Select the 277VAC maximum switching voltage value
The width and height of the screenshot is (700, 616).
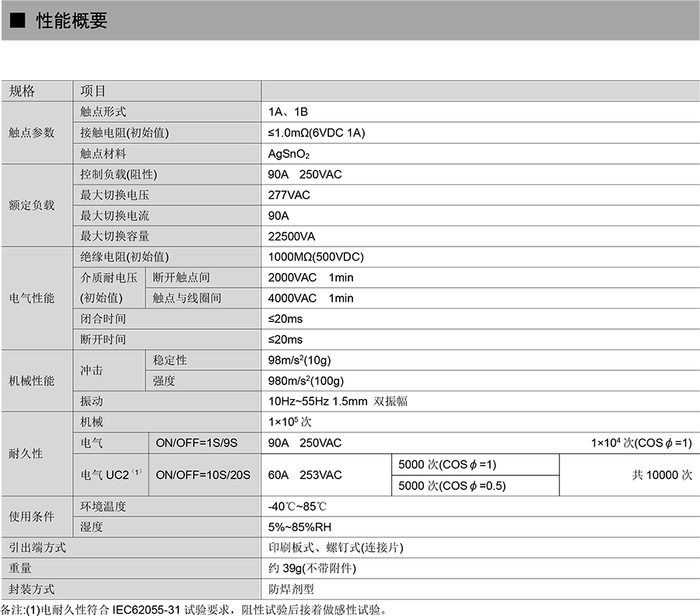(289, 195)
